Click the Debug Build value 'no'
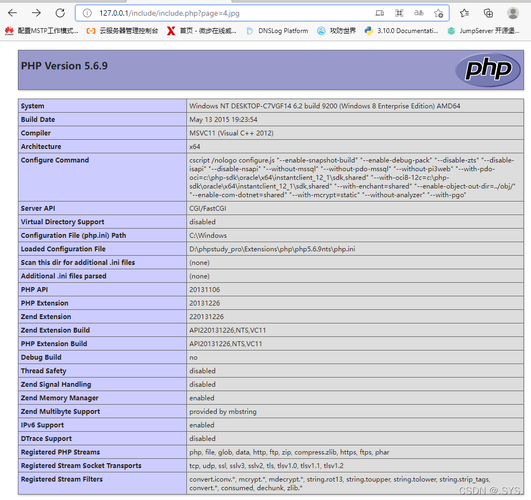Viewport: 531px width, 500px height. pos(193,357)
